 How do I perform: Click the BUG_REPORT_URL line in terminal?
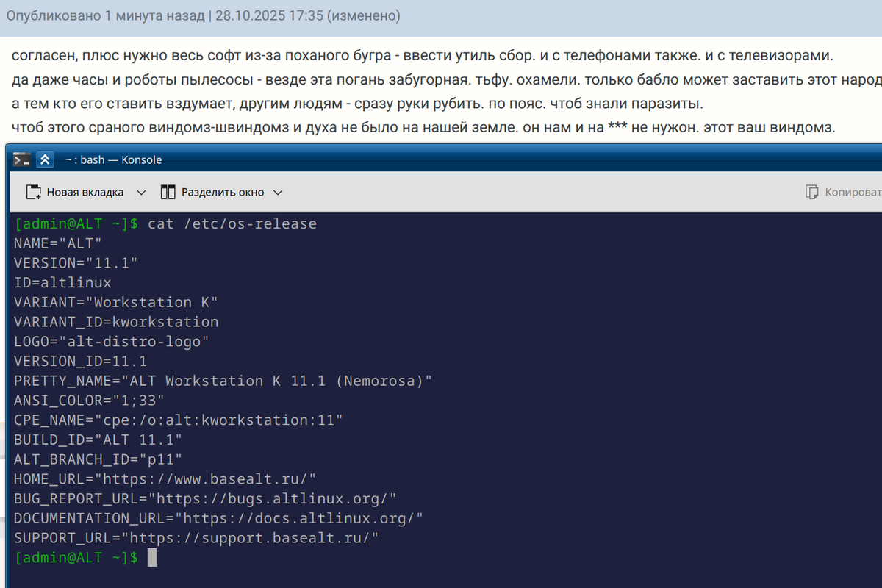(x=205, y=499)
